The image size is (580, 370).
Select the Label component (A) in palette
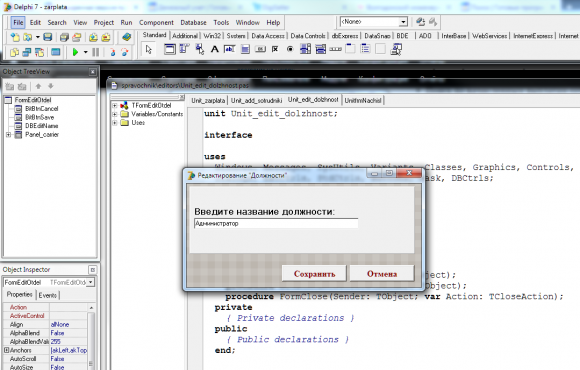coord(215,49)
